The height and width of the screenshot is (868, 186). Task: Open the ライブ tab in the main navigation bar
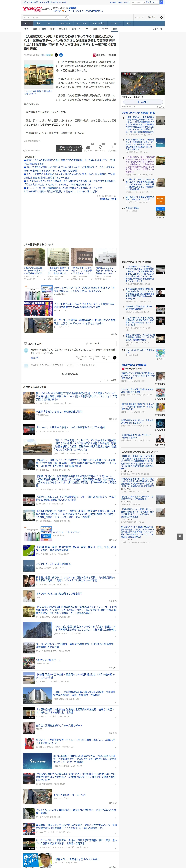(x=49, y=24)
